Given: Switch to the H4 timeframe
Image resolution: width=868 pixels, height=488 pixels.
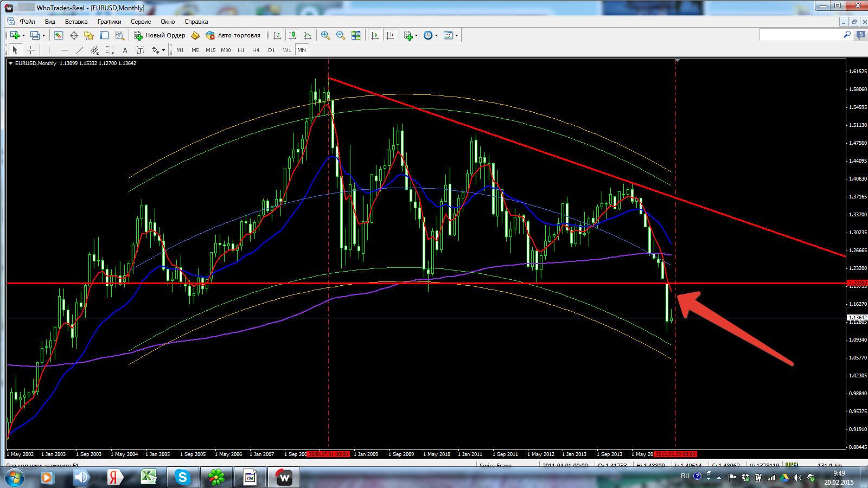Looking at the screenshot, I should tap(256, 50).
